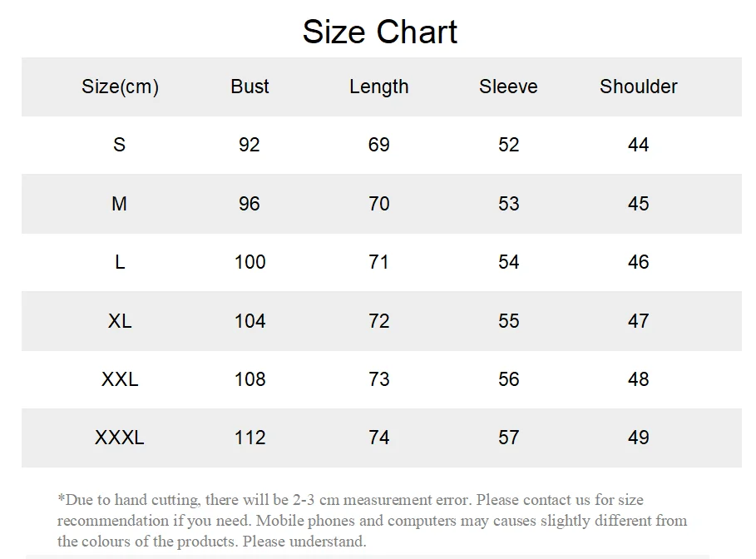Select the S size row label

point(119,145)
